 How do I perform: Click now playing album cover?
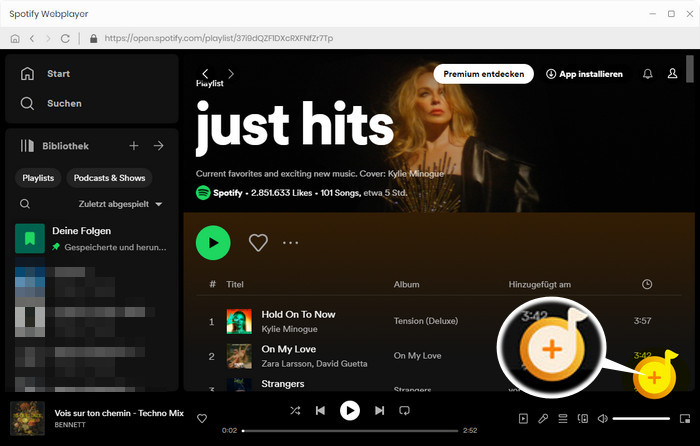[x=28, y=418]
